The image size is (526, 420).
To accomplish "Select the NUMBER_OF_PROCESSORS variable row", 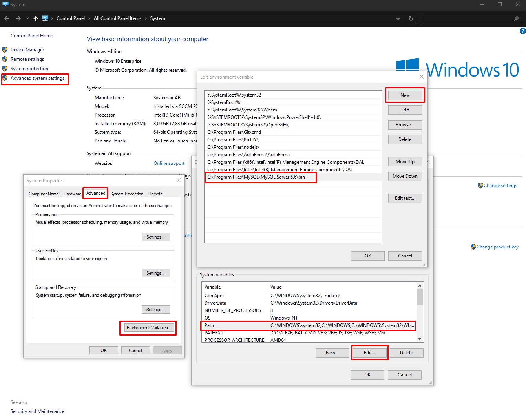I will pyautogui.click(x=309, y=310).
